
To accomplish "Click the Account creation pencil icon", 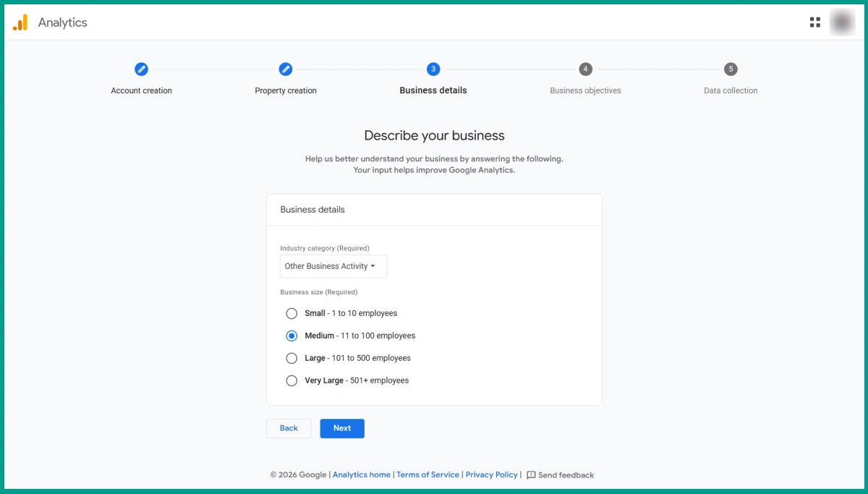I will coord(141,69).
